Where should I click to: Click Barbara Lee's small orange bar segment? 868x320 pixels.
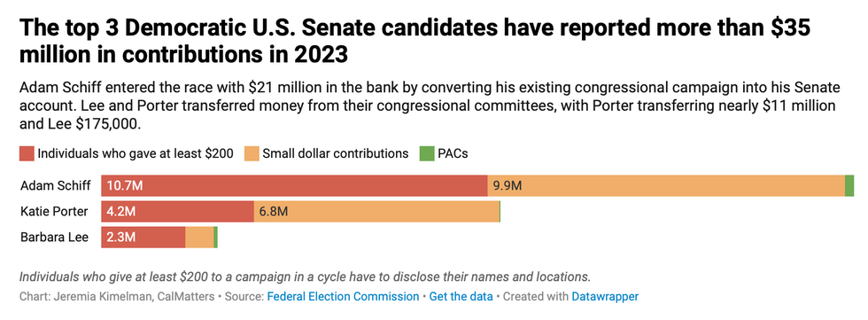tap(199, 237)
